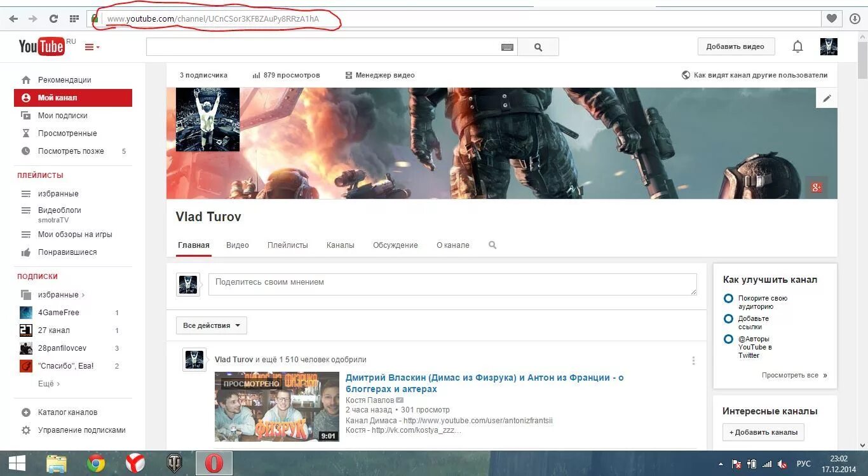Screen dimensions: 868x476
Task: Expand 'Ещё' to show more subscriptions
Action: click(49, 384)
